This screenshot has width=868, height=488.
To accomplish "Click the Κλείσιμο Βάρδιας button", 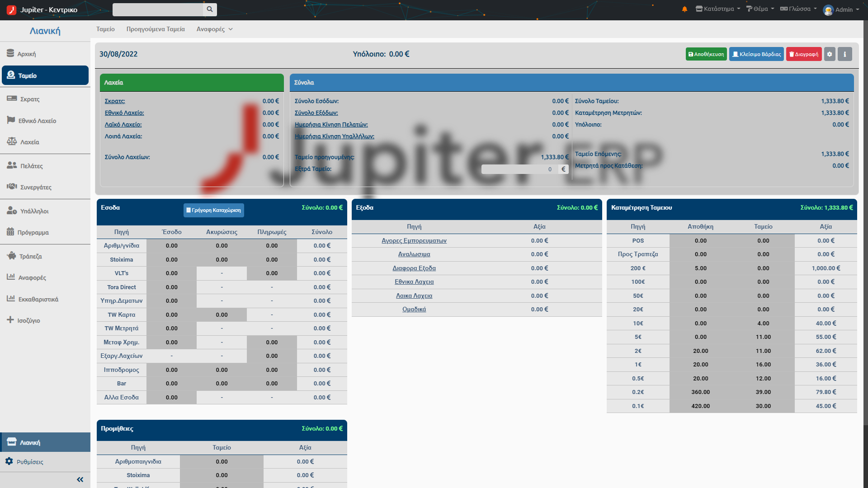I will pos(756,54).
